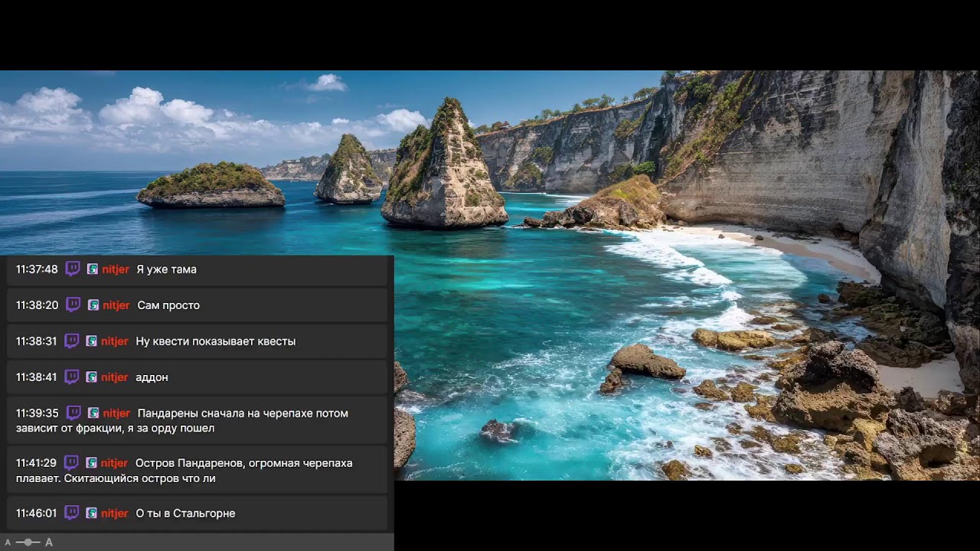The image size is (980, 551).
Task: Click the Twitch icon on the 11:38:41 message
Action: pos(72,377)
